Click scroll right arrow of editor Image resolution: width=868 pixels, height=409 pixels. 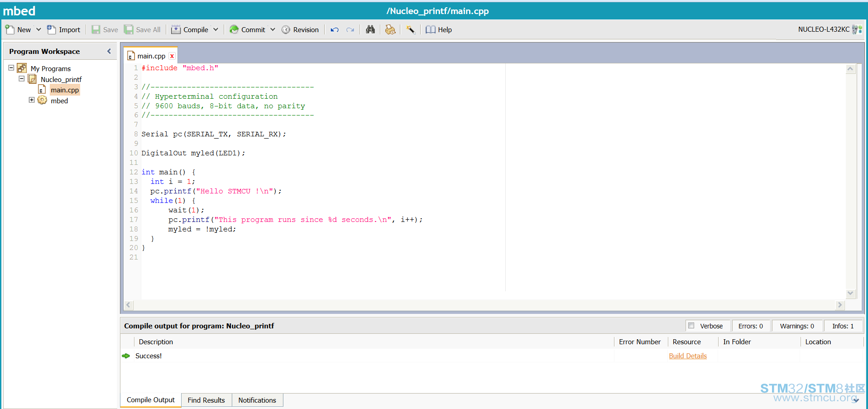(840, 305)
